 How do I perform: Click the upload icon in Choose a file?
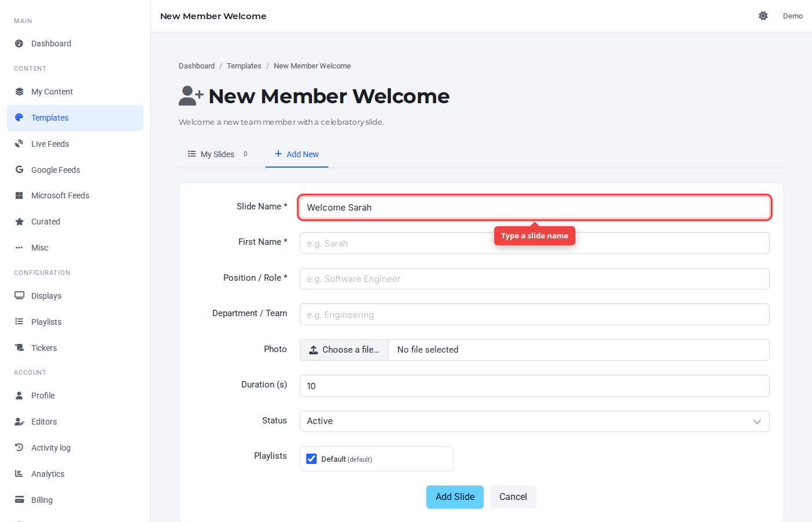pos(313,350)
